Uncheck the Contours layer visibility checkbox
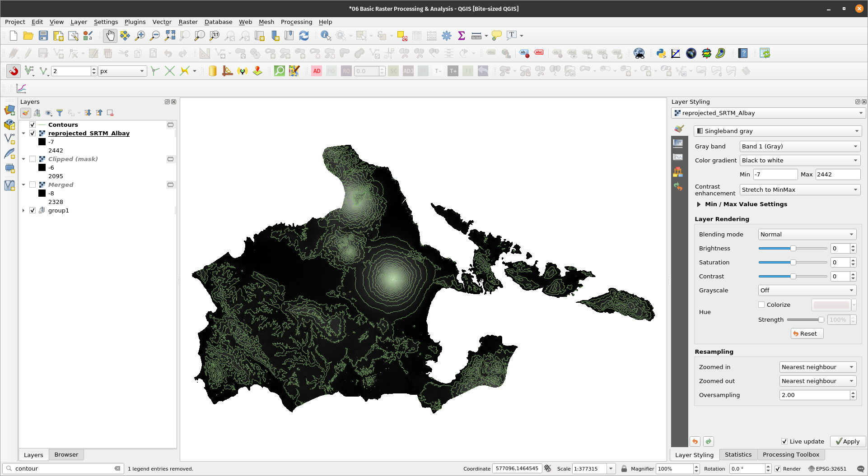Image resolution: width=868 pixels, height=476 pixels. [33, 125]
